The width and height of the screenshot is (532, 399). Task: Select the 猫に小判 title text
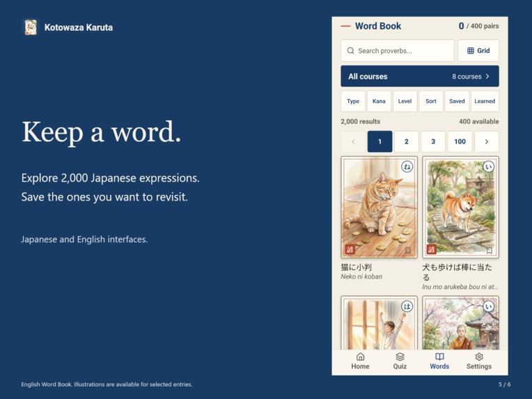coord(357,267)
